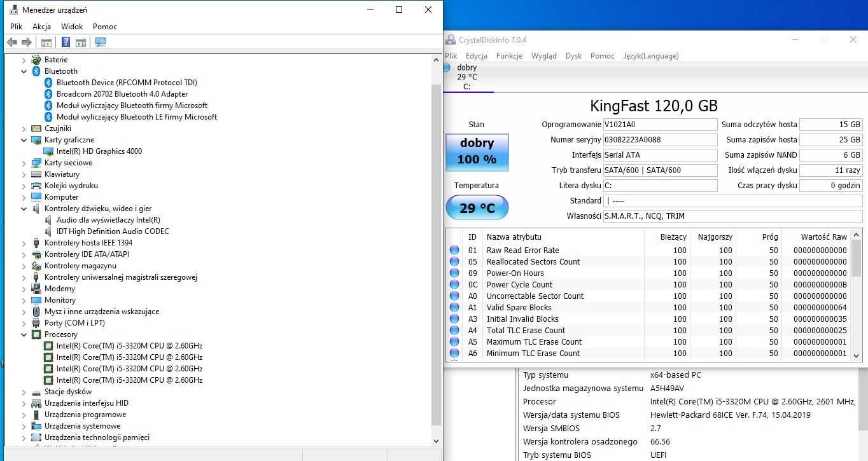This screenshot has height=461, width=868.
Task: Expand Kontrolery uniwersalnej magistrali szeregowej node
Action: point(24,277)
